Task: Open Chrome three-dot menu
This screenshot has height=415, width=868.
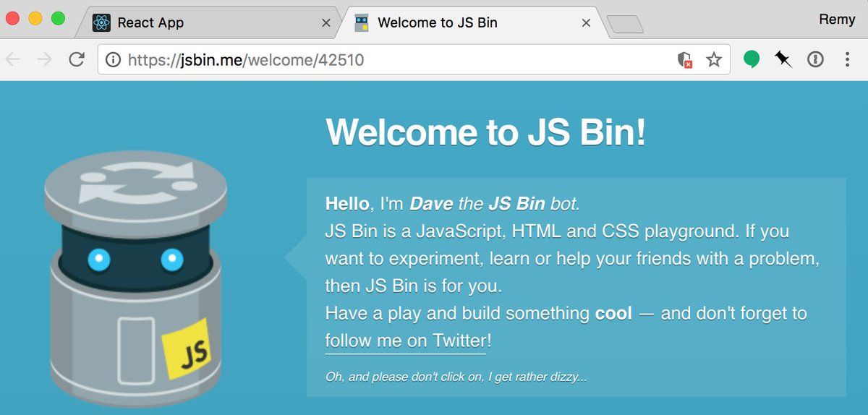Action: point(847,59)
